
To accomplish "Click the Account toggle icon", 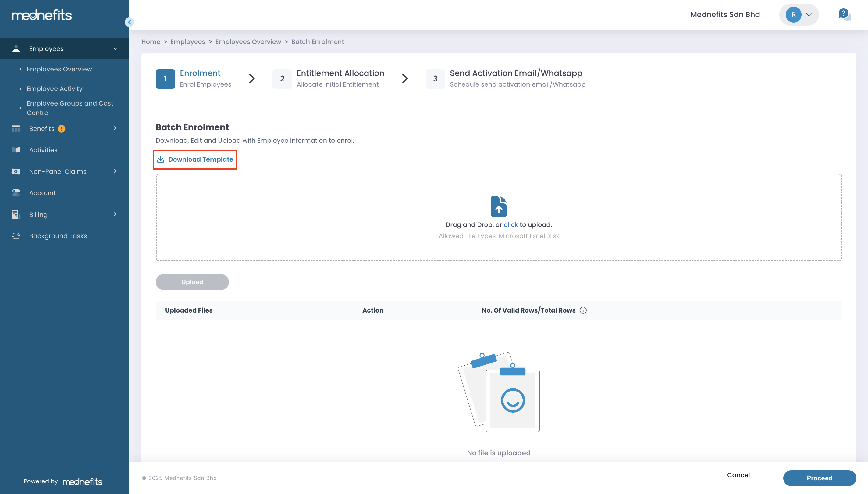I will [16, 193].
